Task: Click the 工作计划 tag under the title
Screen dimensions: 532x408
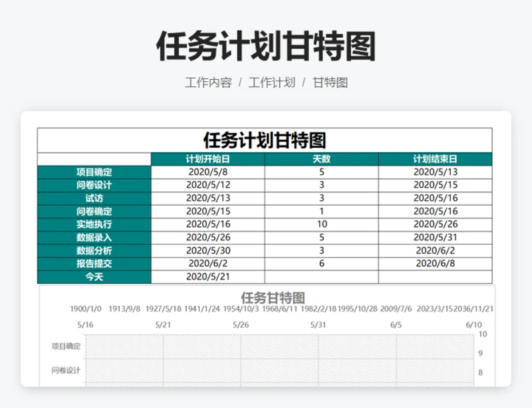Action: 272,83
